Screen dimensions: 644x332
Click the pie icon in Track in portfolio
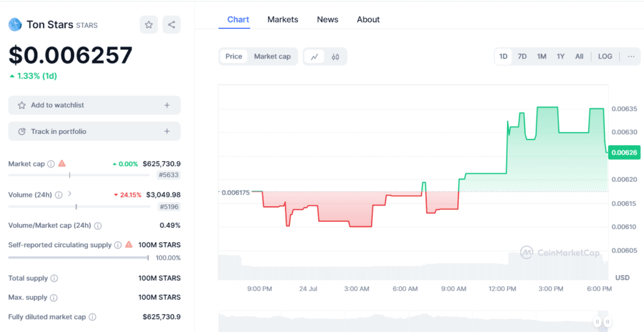click(22, 131)
